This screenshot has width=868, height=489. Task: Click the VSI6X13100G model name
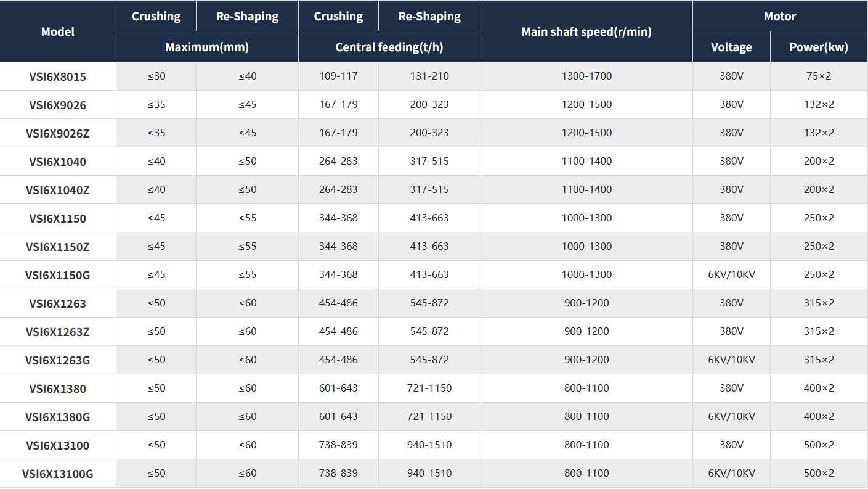(x=58, y=474)
